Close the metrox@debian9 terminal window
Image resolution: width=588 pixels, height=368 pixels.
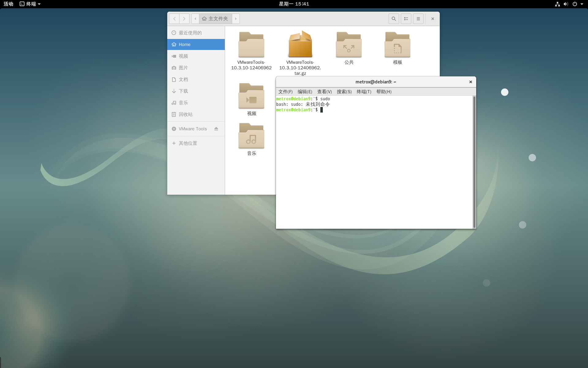point(471,82)
